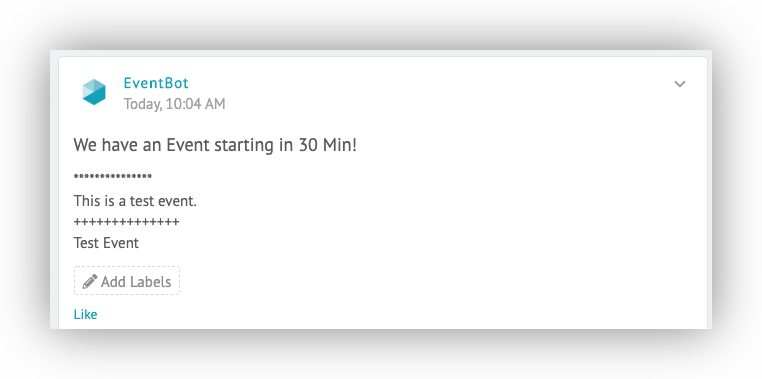The image size is (762, 379).
Task: Click the row of plus signs divider
Action: [126, 222]
